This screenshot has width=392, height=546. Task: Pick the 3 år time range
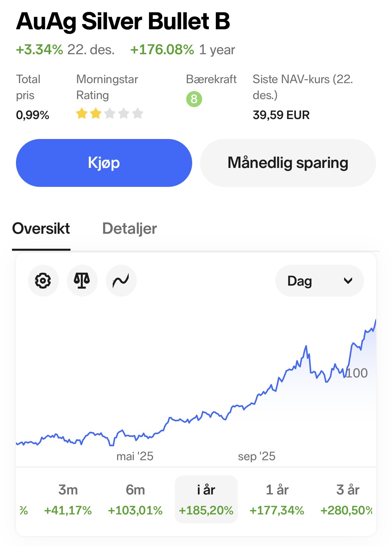347,499
